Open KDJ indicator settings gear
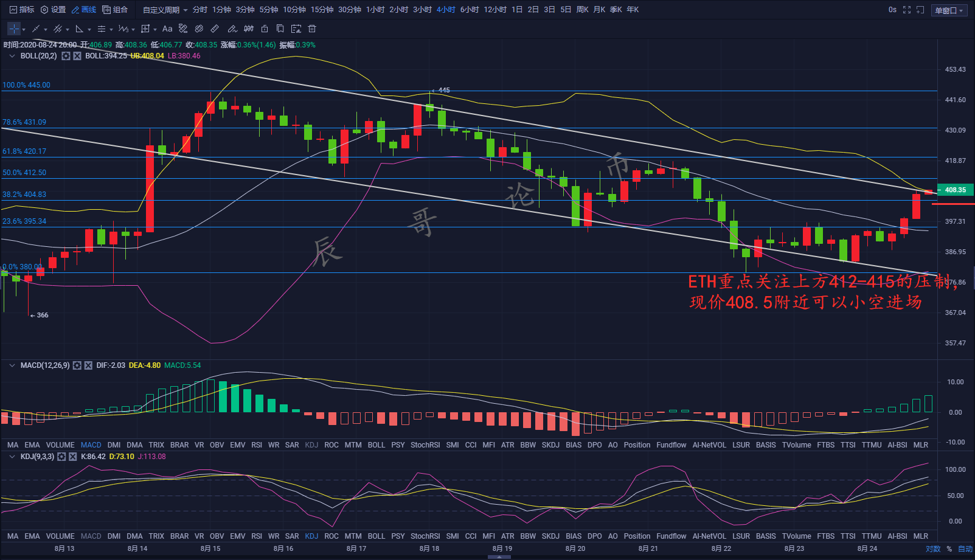975x560 pixels. [61, 457]
